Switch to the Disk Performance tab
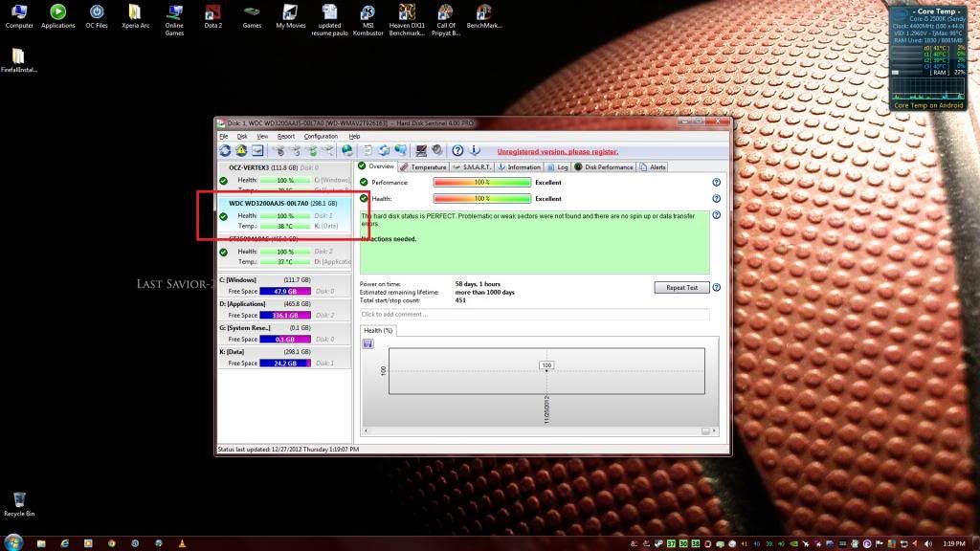 pyautogui.click(x=604, y=166)
